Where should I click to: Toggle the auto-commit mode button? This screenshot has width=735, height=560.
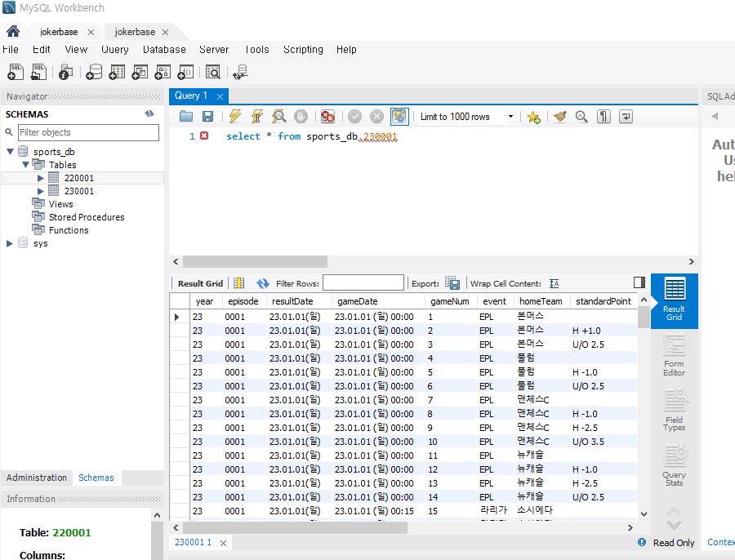coord(399,116)
